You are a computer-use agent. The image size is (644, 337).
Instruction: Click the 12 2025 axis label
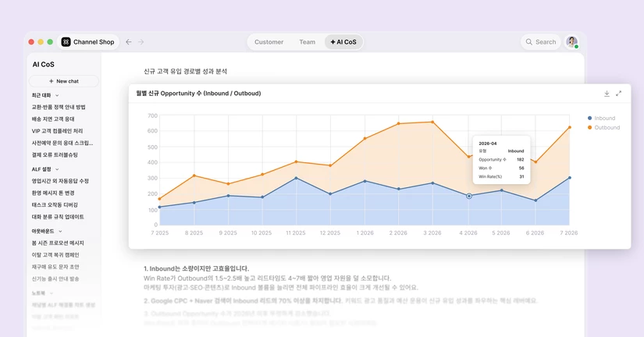point(330,232)
